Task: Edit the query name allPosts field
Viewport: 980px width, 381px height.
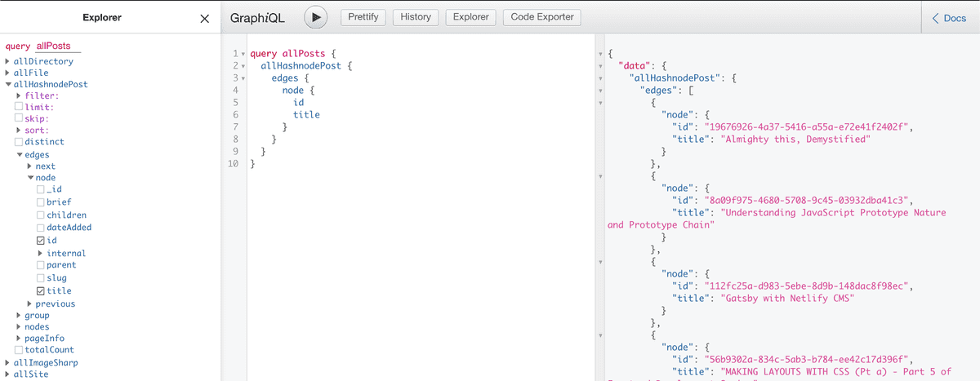Action: coord(59,47)
